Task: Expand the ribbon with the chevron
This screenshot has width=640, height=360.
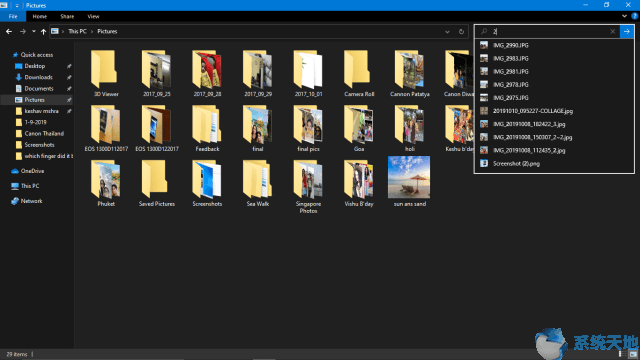Action: click(624, 16)
